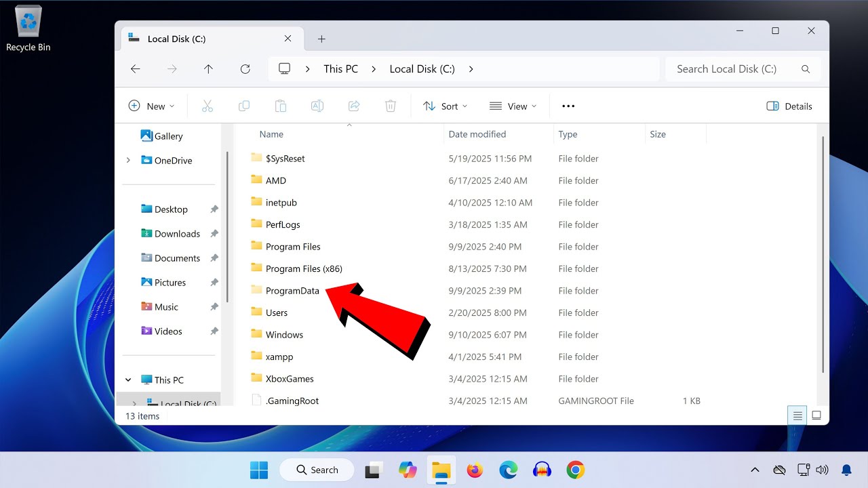The height and width of the screenshot is (488, 868).
Task: Click the Cut scissors icon in toolbar
Action: (x=208, y=106)
